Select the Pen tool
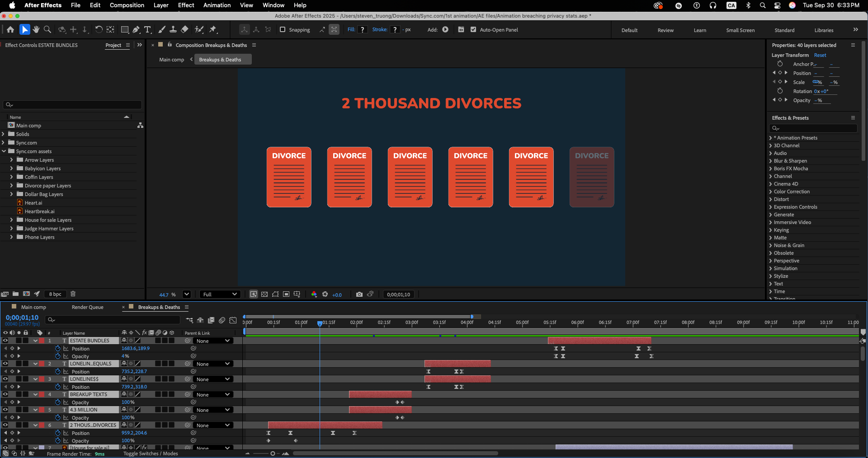 136,30
